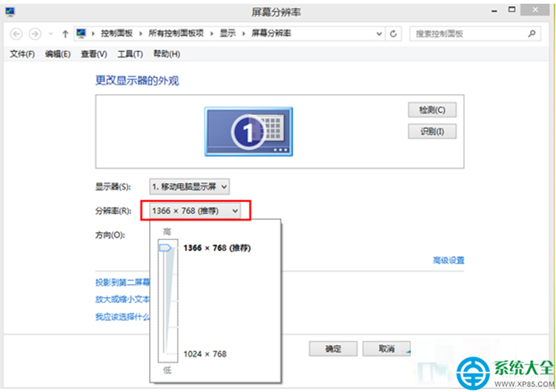Click the Forward navigation arrow
The width and height of the screenshot is (556, 392).
pos(35,34)
